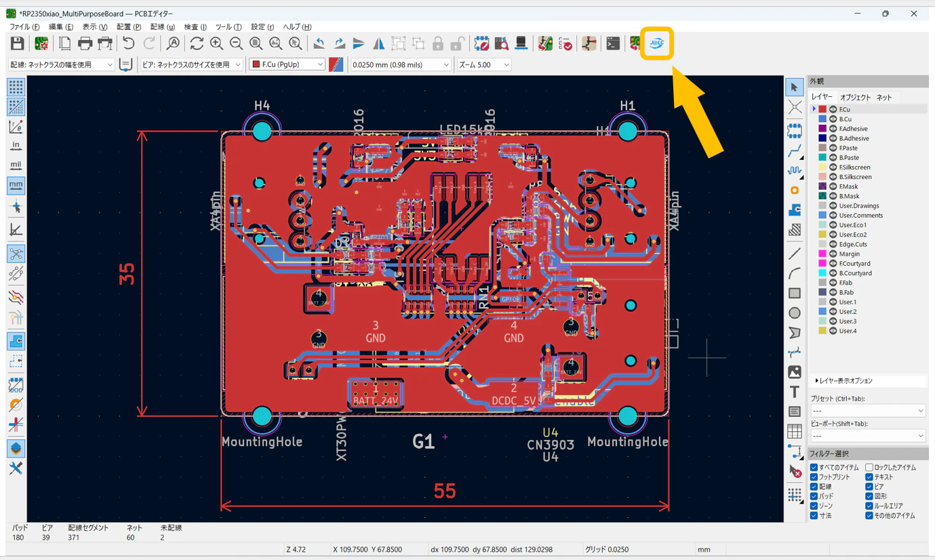Uncheck the フットプリント filter checkbox
Screen dimensions: 935x560
(814, 477)
